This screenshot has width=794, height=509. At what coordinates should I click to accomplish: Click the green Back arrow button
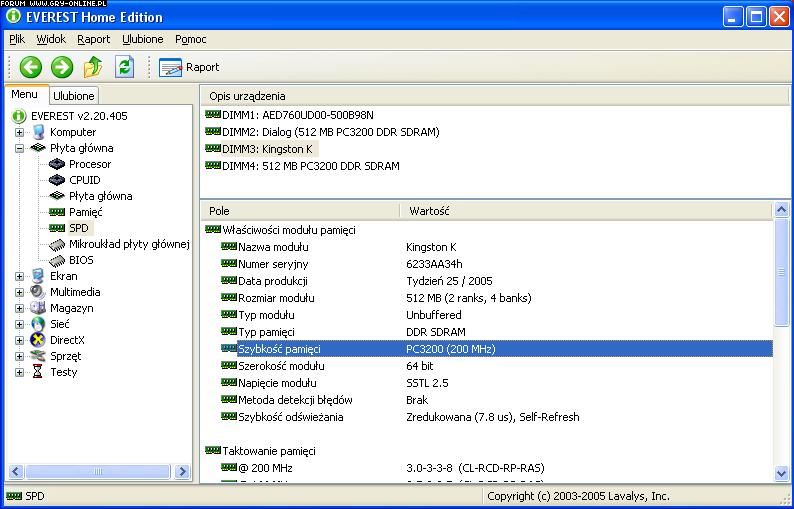pyautogui.click(x=30, y=67)
